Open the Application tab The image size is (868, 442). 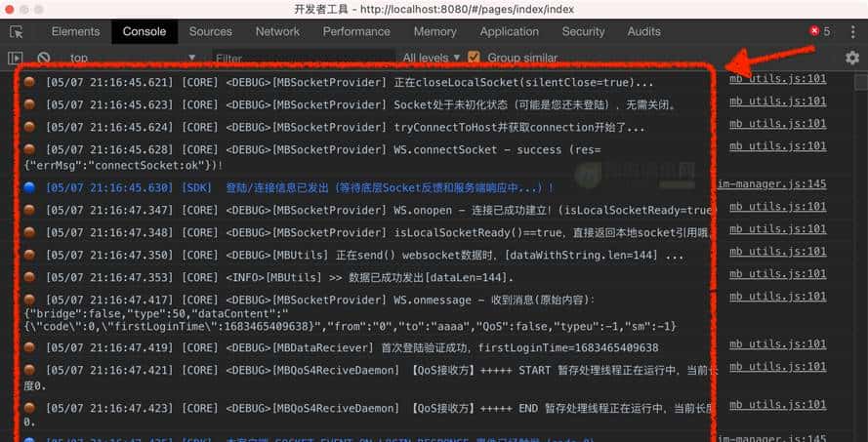[x=510, y=31]
